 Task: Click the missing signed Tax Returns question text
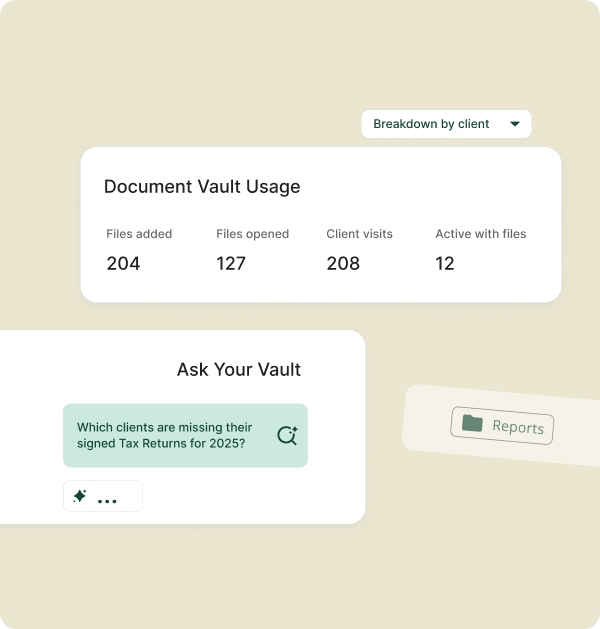point(164,435)
